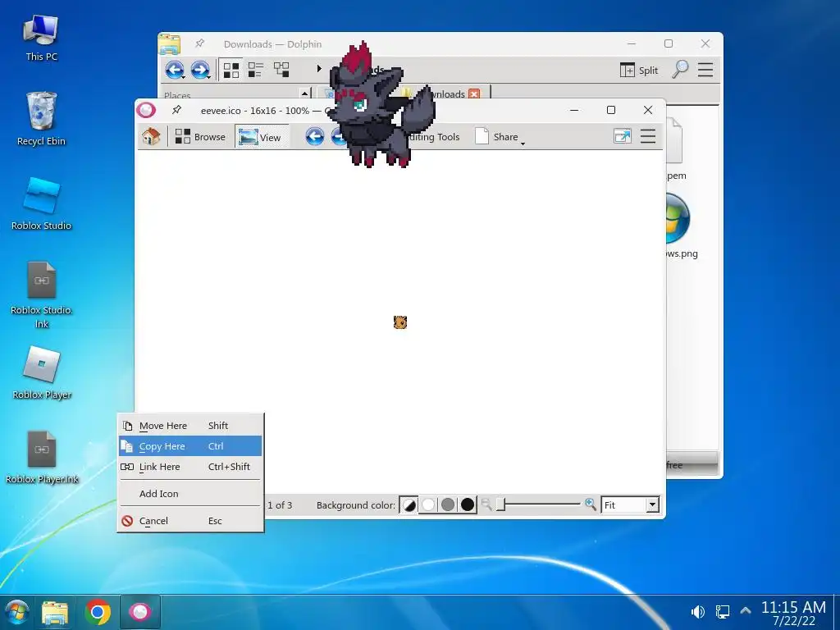840x630 pixels.
Task: Choose Move Here from context menu
Action: click(x=190, y=426)
